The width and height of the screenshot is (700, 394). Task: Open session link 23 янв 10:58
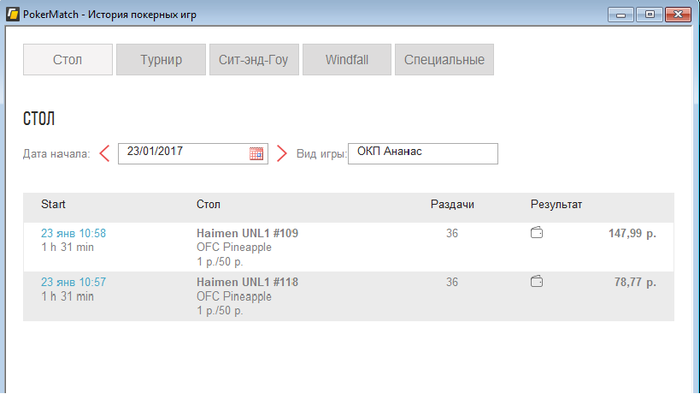(74, 233)
